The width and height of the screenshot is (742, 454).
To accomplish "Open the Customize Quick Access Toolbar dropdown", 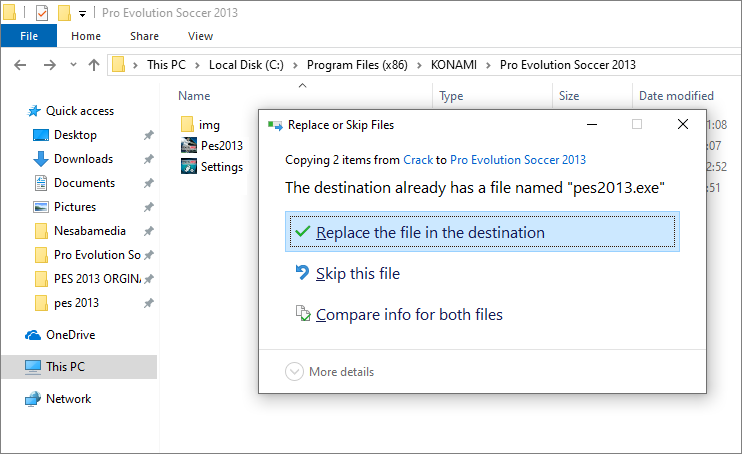I will tap(82, 14).
